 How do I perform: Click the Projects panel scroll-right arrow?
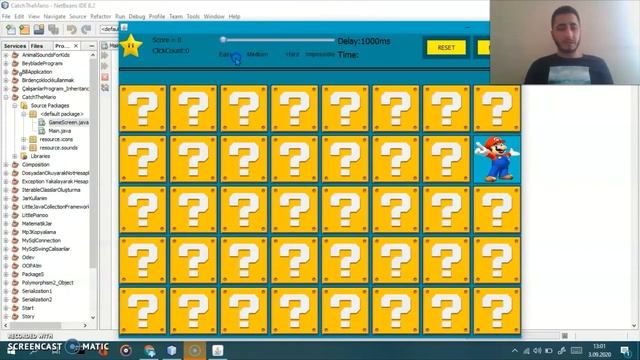[85, 325]
